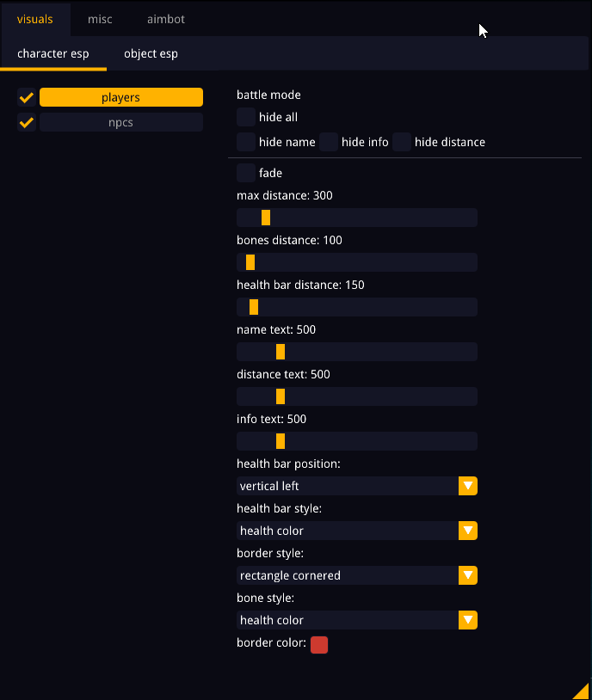Click the border style dropdown arrow
The height and width of the screenshot is (700, 592).
click(468, 575)
